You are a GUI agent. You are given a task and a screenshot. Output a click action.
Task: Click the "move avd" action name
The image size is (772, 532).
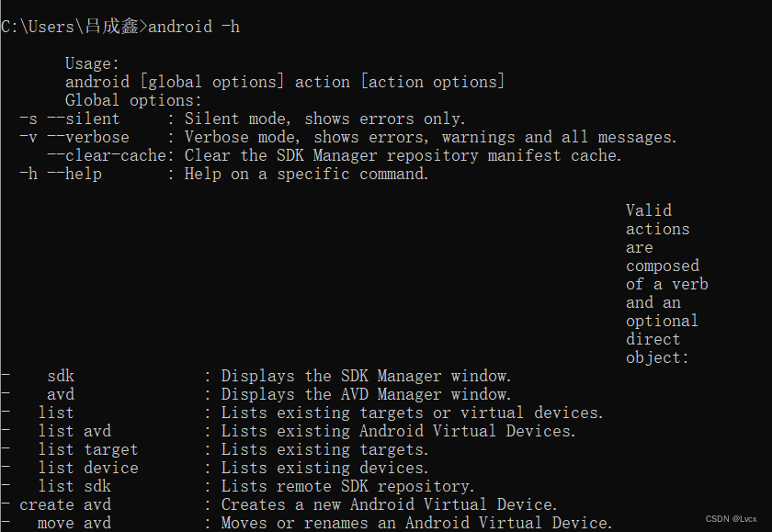point(74,523)
